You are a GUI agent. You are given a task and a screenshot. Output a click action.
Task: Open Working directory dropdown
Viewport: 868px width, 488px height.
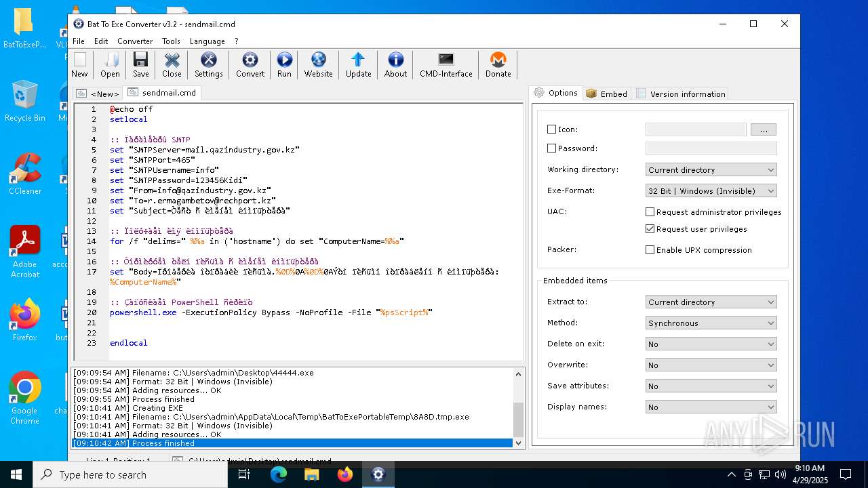(711, 170)
